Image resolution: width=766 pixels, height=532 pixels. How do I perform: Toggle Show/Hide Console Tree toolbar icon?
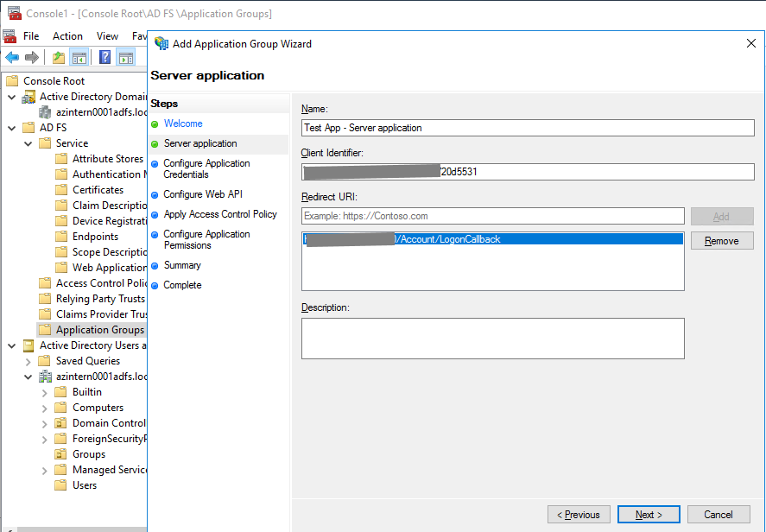coord(79,58)
